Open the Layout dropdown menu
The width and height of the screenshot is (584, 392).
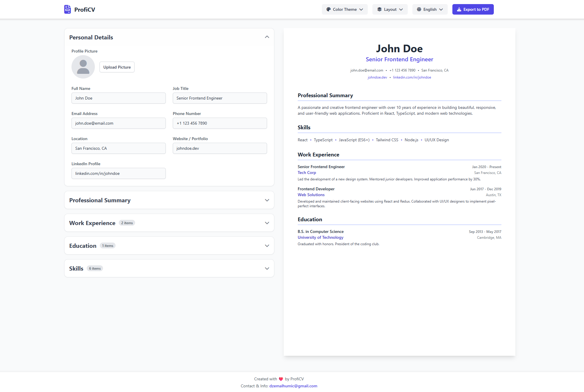click(x=390, y=9)
